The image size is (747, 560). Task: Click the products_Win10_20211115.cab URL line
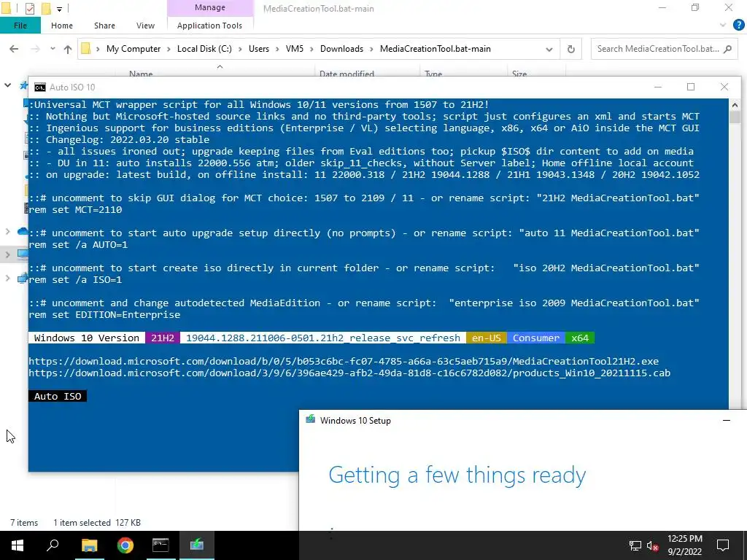click(349, 373)
